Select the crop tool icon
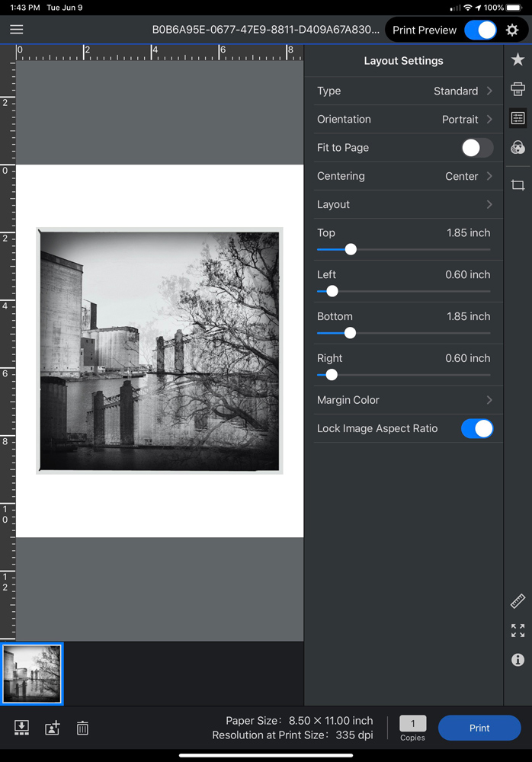Viewport: 532px width, 762px height. (x=518, y=185)
